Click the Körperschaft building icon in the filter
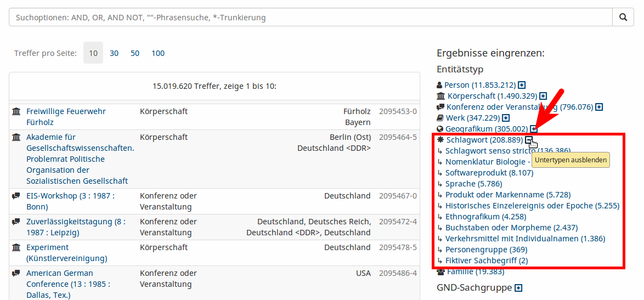 (x=440, y=96)
